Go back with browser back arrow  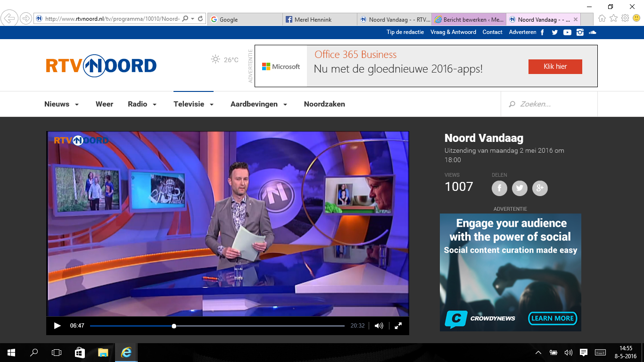point(9,19)
